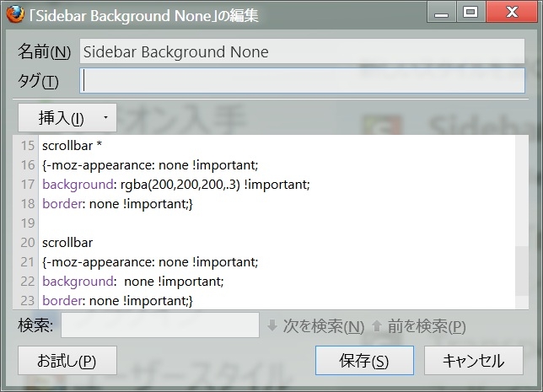Close the style edit window

tap(512, 13)
